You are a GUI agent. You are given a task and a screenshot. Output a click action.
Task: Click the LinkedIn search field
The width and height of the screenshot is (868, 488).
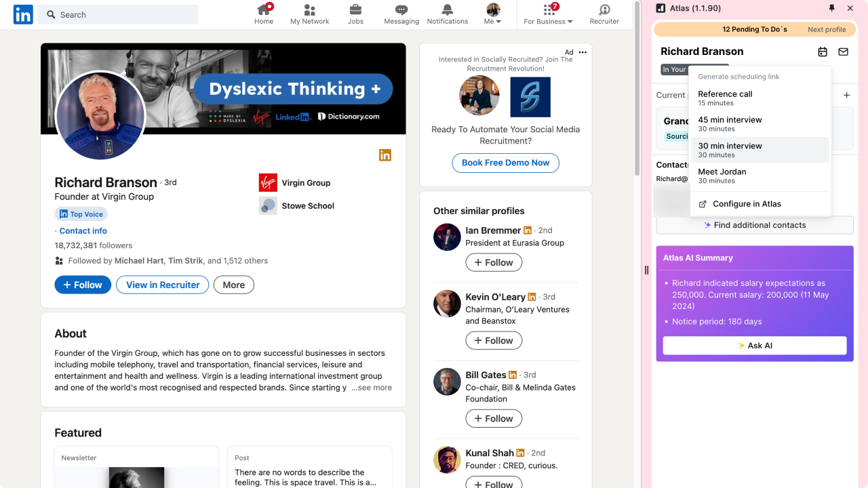pyautogui.click(x=118, y=14)
